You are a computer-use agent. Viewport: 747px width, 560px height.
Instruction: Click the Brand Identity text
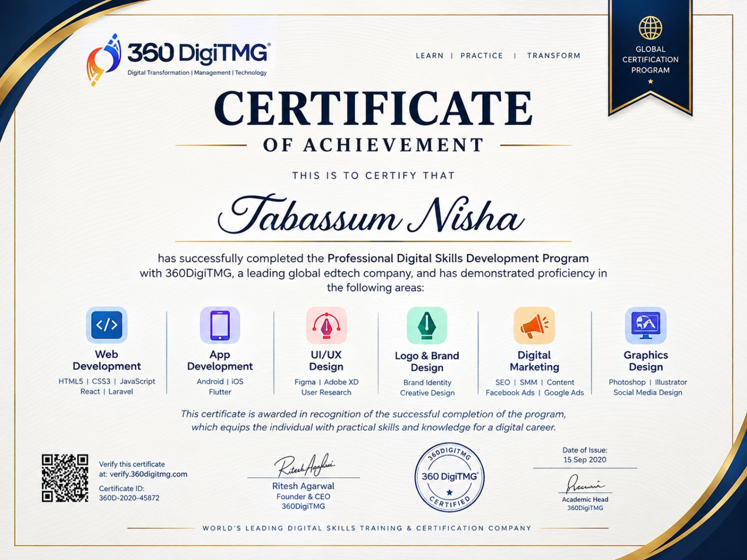point(427,383)
